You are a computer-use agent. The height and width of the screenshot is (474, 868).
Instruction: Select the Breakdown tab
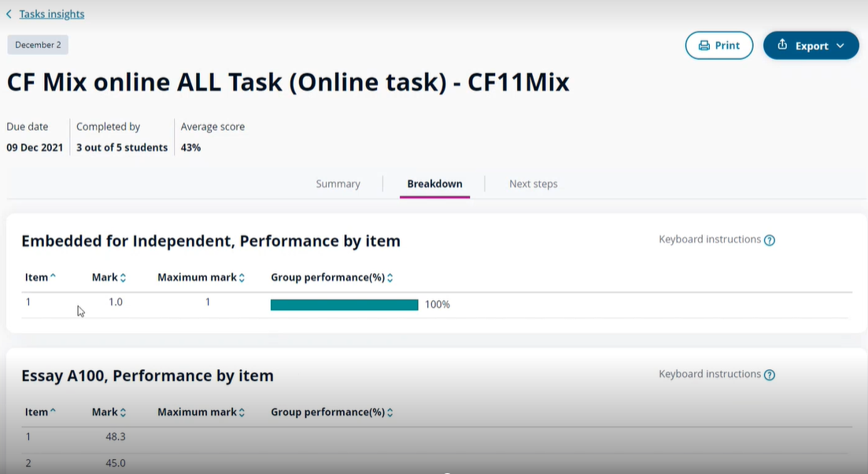tap(434, 184)
